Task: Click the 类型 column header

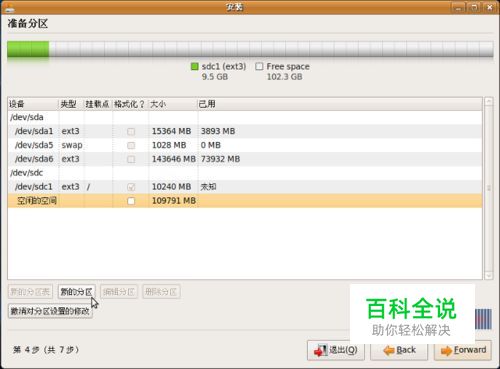Action: (x=71, y=104)
